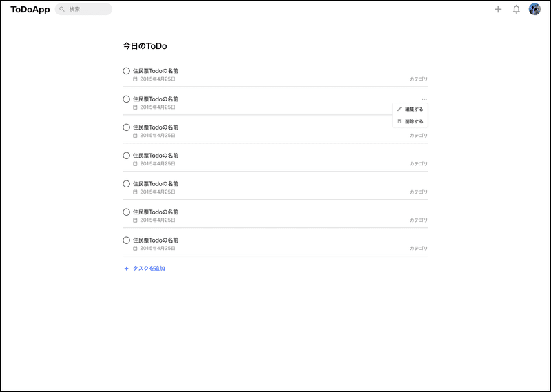Screen dimensions: 551x392
Task: Click the ToDoApp logo text
Action: tap(30, 10)
